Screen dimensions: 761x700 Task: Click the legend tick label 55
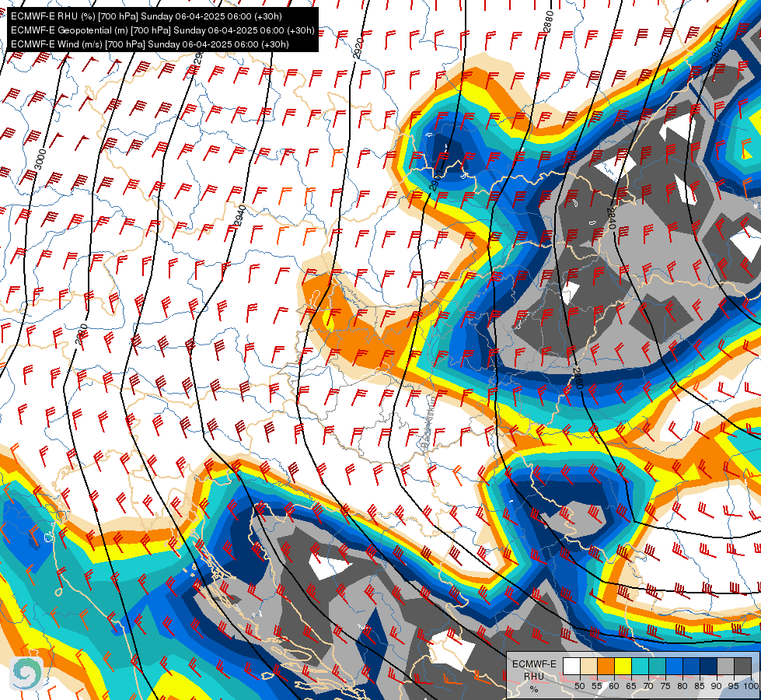click(x=596, y=686)
